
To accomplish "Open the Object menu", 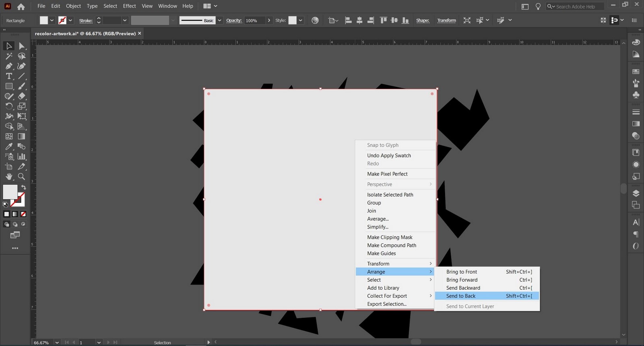I will point(73,6).
